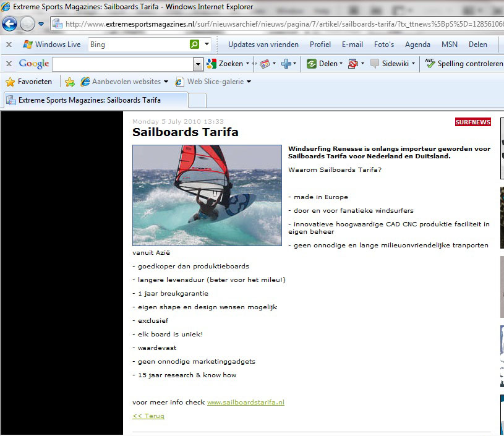504x436 pixels.
Task: Open a new blank tab
Action: [197, 100]
